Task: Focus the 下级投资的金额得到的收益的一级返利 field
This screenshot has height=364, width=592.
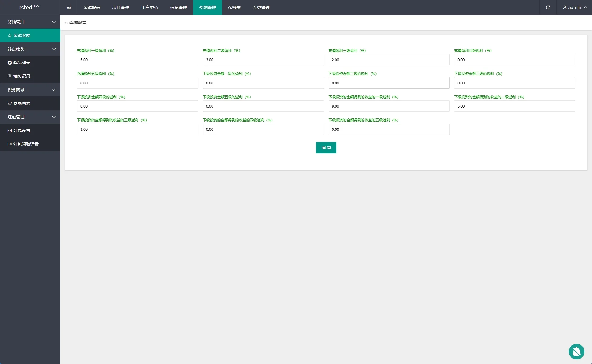Action: 389,106
